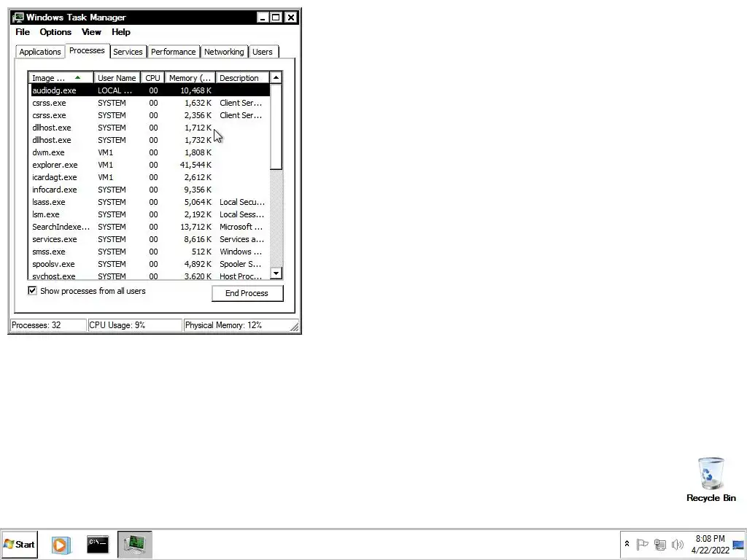
Task: Click the Action Center flag icon
Action: pyautogui.click(x=642, y=544)
